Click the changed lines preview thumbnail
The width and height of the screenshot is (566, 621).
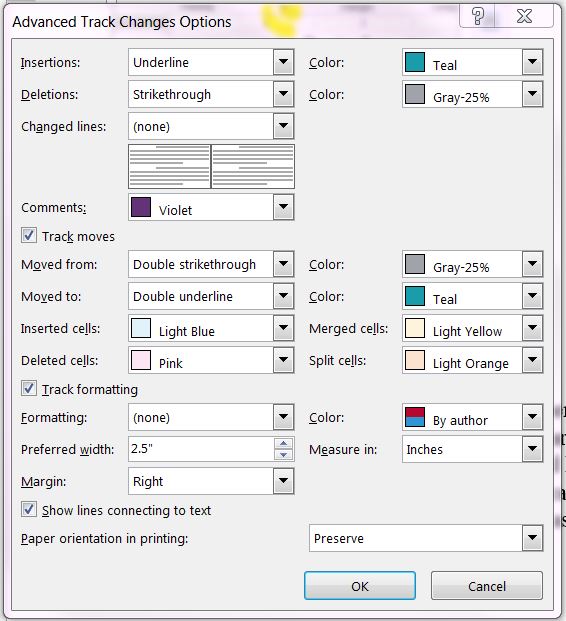211,166
